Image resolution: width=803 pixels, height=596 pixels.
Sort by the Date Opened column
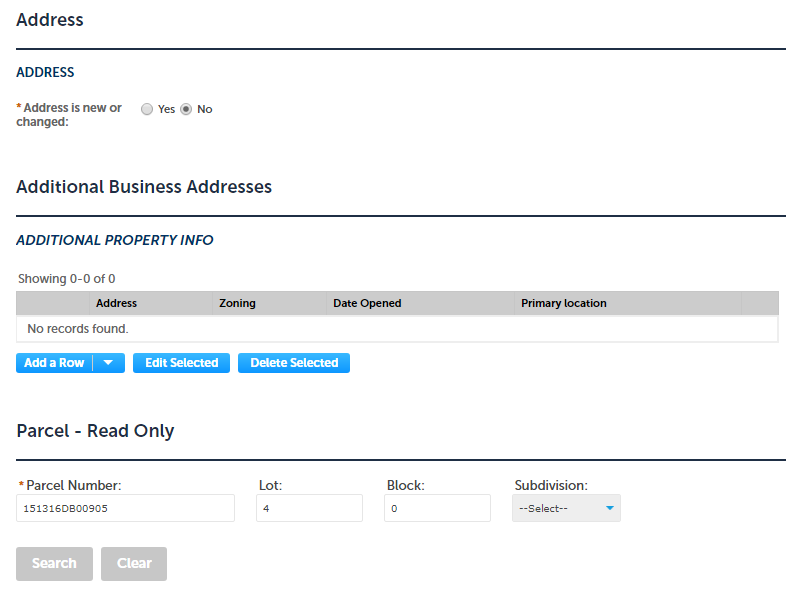point(367,303)
